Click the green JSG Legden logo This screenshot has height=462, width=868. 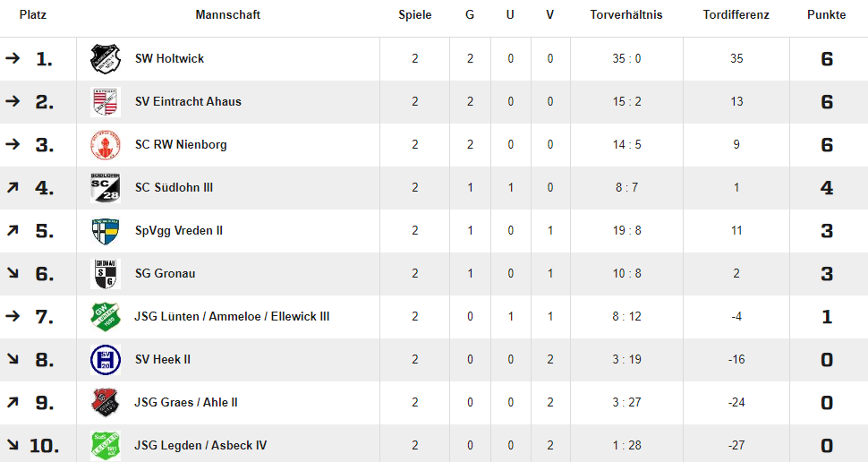(x=106, y=445)
